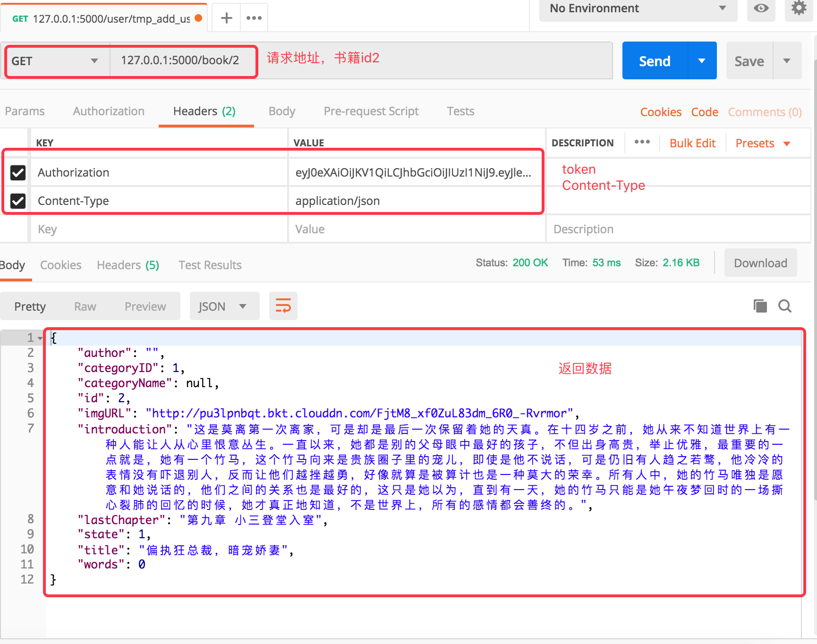This screenshot has height=644, width=817.
Task: Toggle response line wrap icon
Action: [x=283, y=306]
